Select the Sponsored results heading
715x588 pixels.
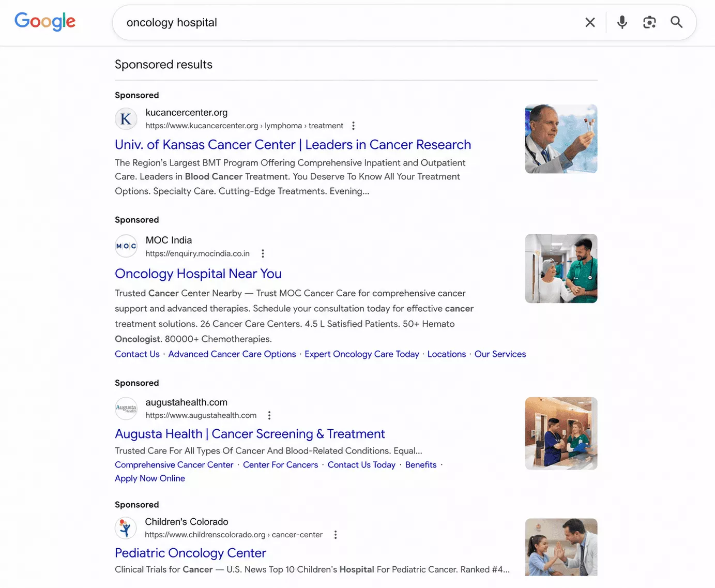[163, 65]
